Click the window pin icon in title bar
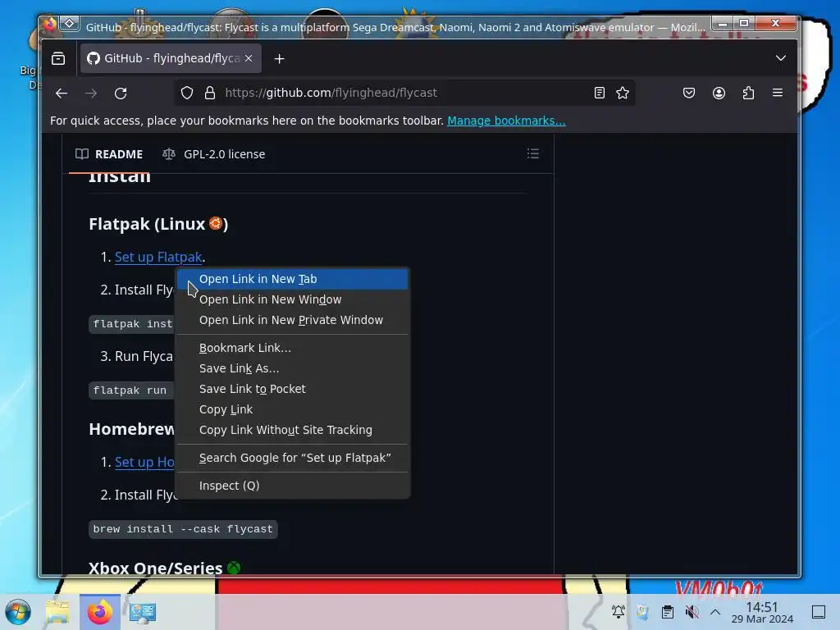This screenshot has height=630, width=840. pos(70,24)
